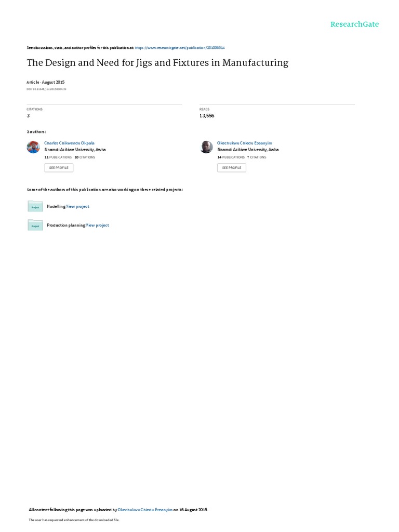This screenshot has height=532, width=399.
Task: Open View project link beside Production planning
Action: pos(97,225)
